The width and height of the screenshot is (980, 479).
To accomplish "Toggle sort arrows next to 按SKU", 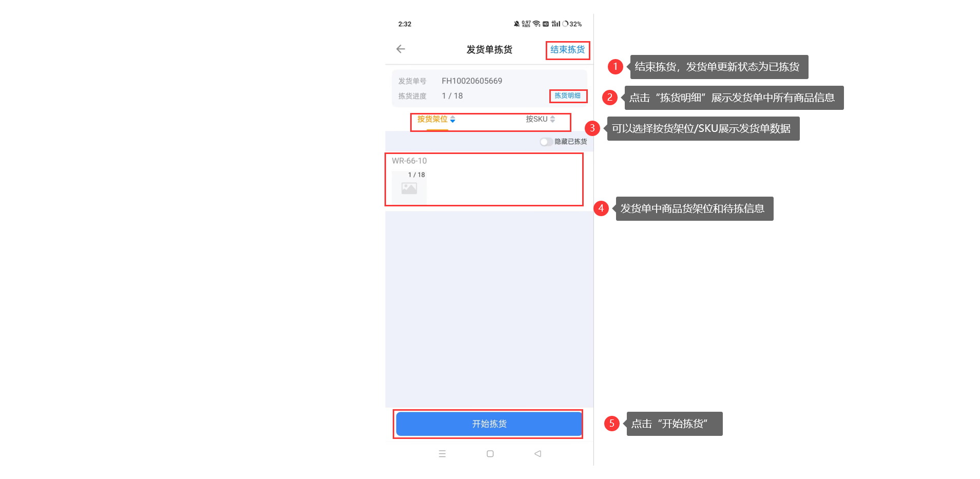I will coord(553,119).
